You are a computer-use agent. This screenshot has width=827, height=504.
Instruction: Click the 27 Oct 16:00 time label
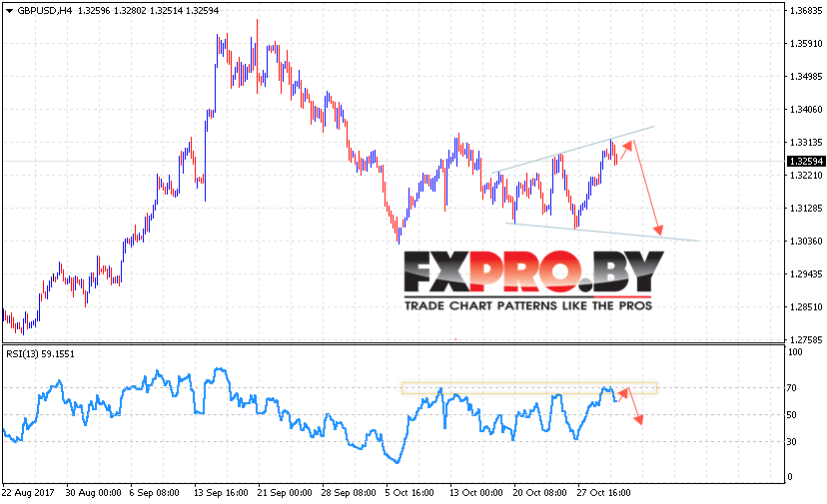(x=604, y=493)
